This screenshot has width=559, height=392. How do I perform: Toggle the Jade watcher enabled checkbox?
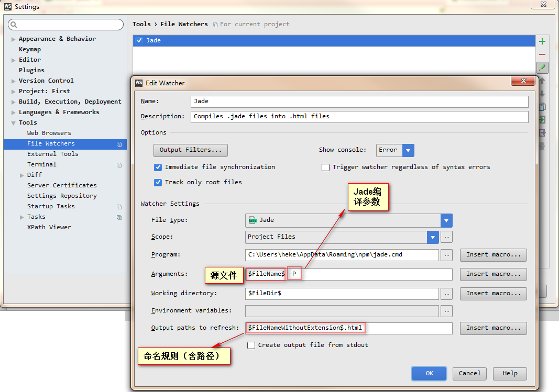click(139, 41)
